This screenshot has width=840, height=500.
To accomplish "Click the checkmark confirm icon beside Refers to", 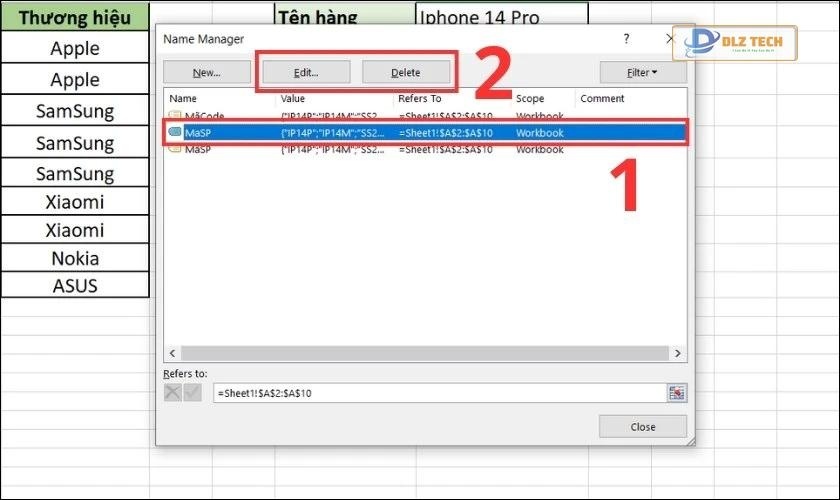I will click(x=194, y=393).
